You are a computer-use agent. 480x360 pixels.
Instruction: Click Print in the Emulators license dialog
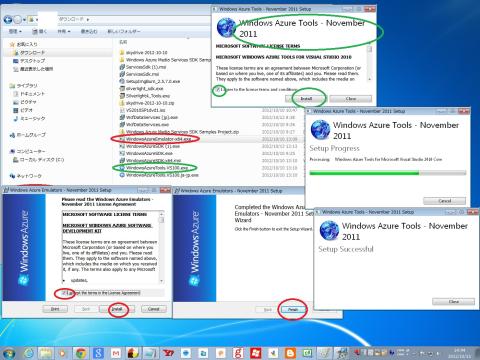55,309
